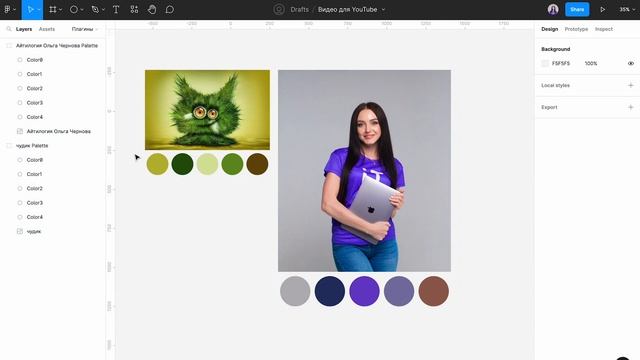The image size is (640, 360).
Task: Click the medium green palette circle
Action: (232, 164)
